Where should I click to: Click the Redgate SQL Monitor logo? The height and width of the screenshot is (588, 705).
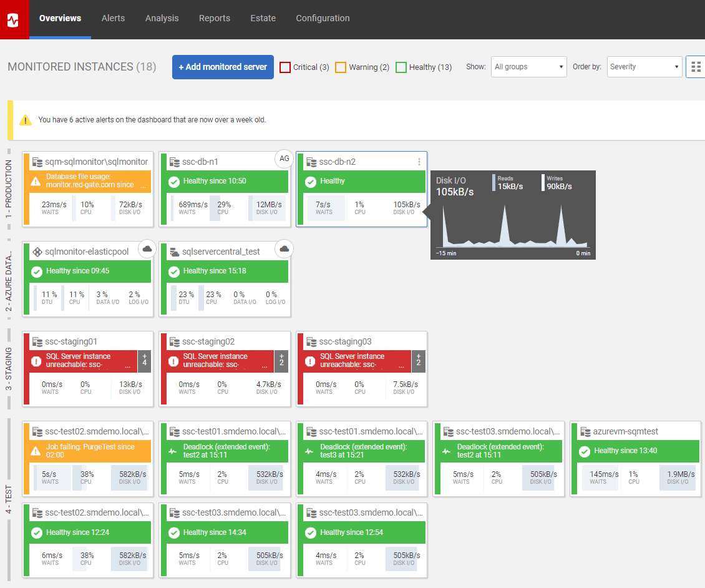coord(13,18)
